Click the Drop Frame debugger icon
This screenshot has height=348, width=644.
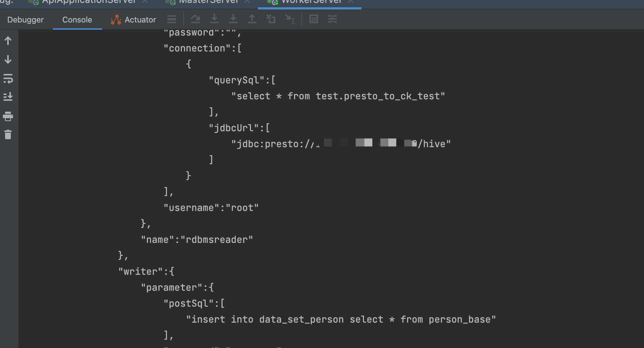(271, 19)
